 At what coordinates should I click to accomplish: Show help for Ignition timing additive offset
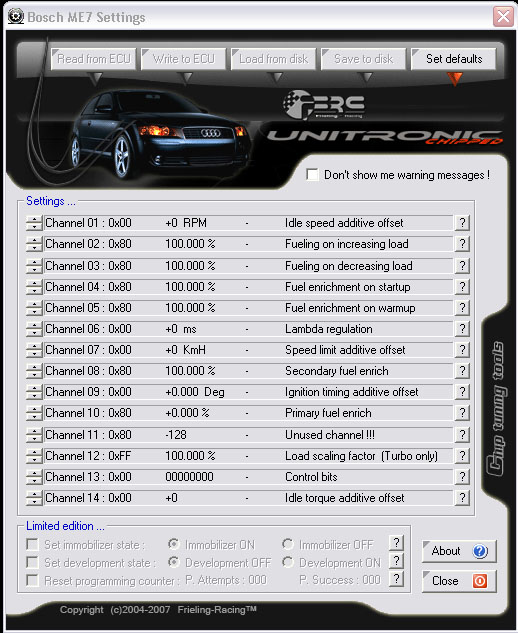coord(462,392)
